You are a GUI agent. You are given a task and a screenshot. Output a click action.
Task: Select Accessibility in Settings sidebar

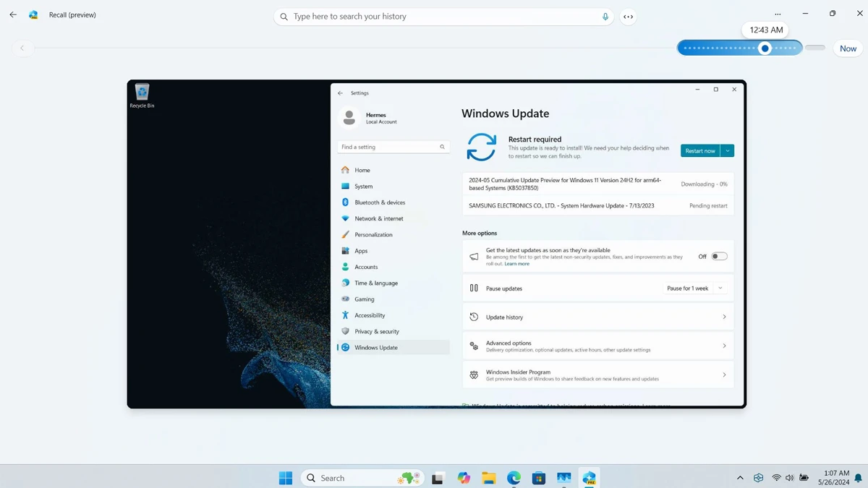pos(393,315)
